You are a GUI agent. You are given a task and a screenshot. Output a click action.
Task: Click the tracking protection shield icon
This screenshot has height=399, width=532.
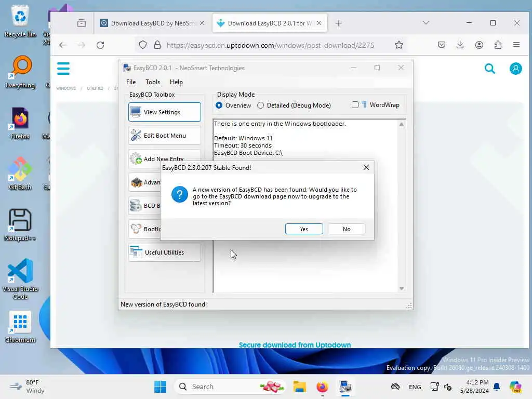[x=143, y=45]
